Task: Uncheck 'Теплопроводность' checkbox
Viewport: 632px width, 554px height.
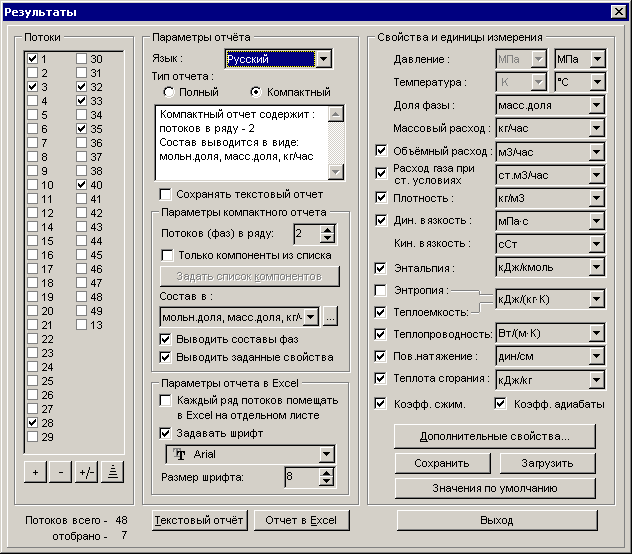Action: (380, 334)
